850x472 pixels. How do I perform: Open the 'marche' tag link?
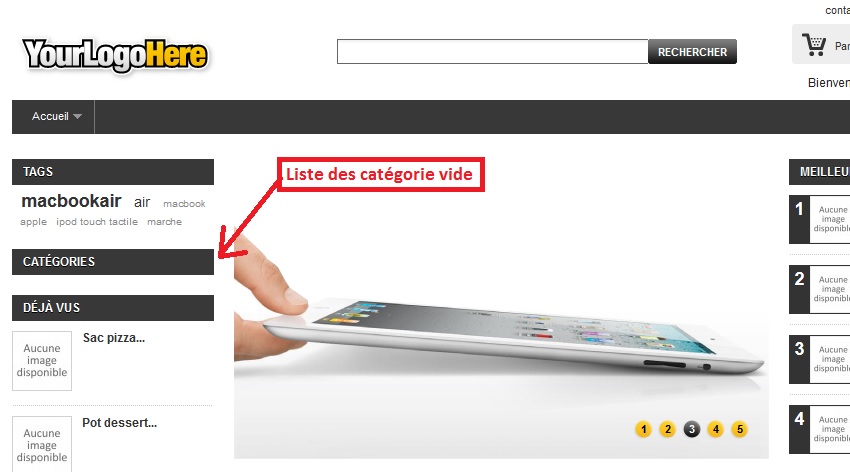pyautogui.click(x=164, y=222)
